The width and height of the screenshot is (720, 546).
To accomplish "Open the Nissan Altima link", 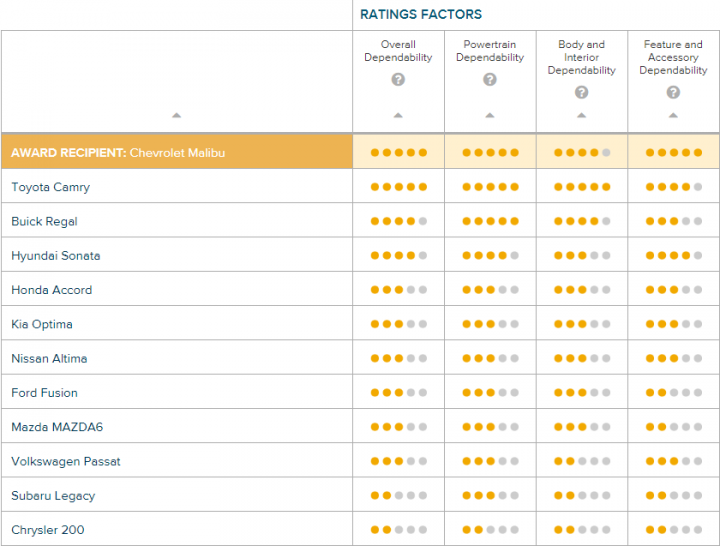I will 49,359.
